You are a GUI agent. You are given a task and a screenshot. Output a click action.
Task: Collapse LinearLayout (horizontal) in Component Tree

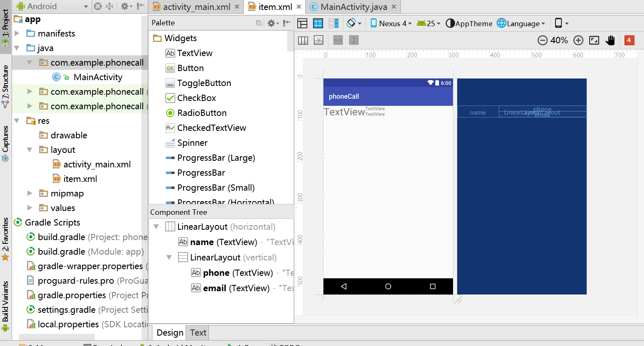tap(156, 227)
